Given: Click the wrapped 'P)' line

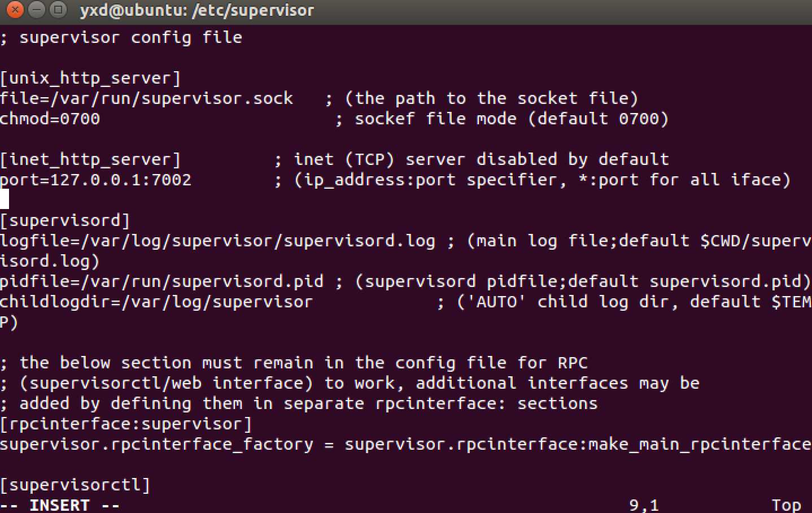Looking at the screenshot, I should [x=10, y=322].
